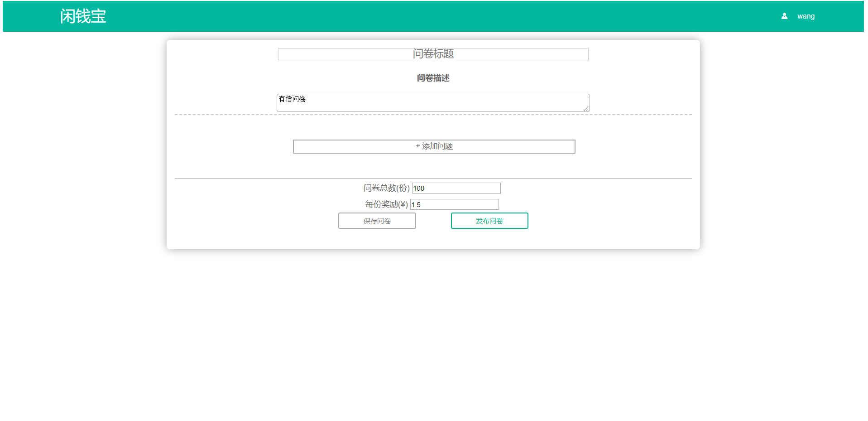This screenshot has width=868, height=421.
Task: Click the 问卷描述 heading text
Action: (x=433, y=78)
